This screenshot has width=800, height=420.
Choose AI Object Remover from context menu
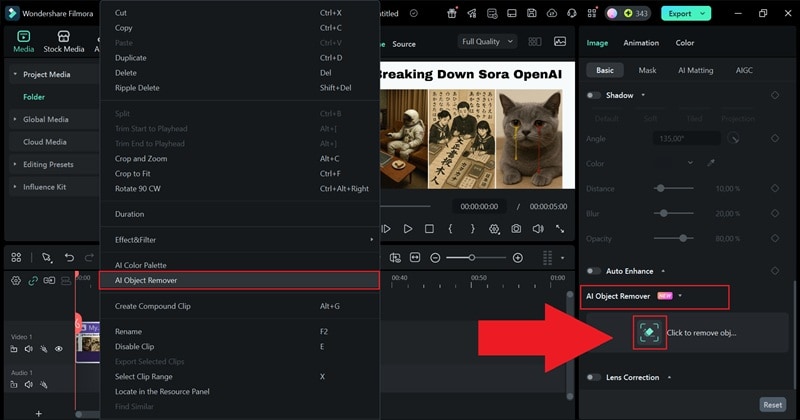[239, 280]
